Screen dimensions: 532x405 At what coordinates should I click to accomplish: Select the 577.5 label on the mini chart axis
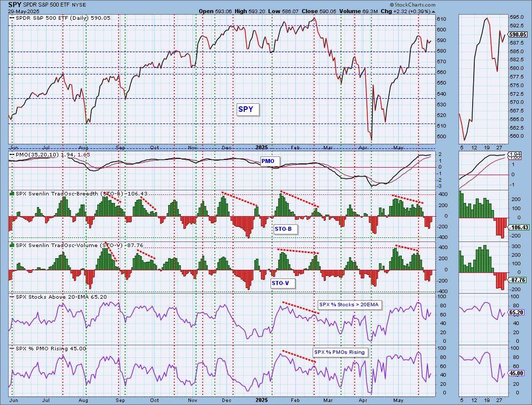pos(516,76)
